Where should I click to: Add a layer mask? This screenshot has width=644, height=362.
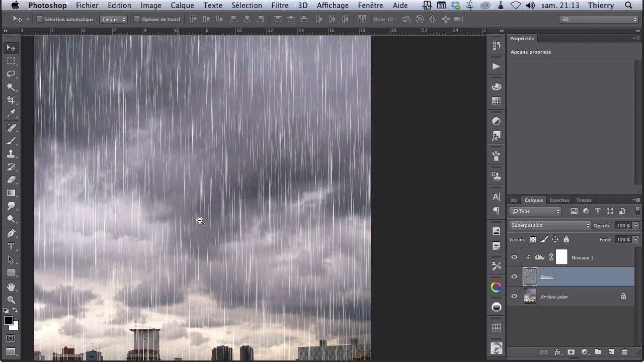pos(571,352)
